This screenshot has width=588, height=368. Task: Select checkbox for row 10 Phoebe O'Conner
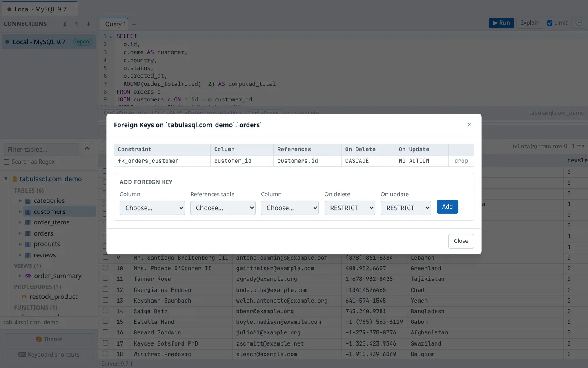pyautogui.click(x=105, y=268)
